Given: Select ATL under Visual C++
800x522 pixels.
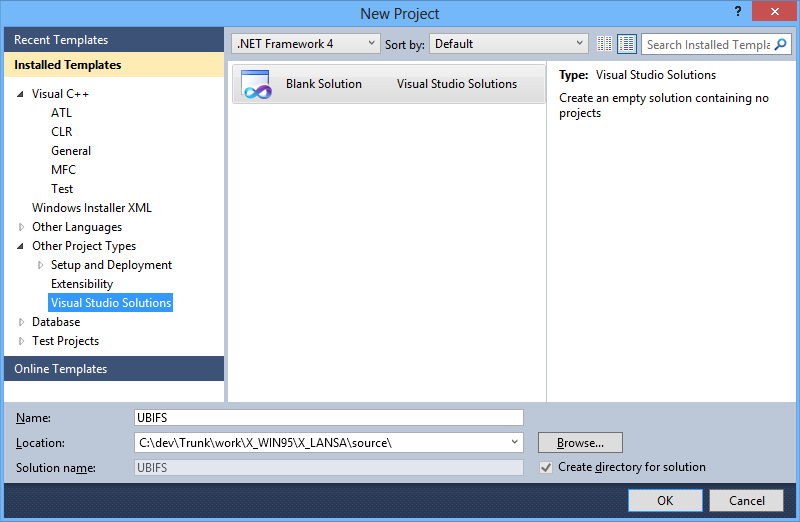Looking at the screenshot, I should pyautogui.click(x=61, y=113).
